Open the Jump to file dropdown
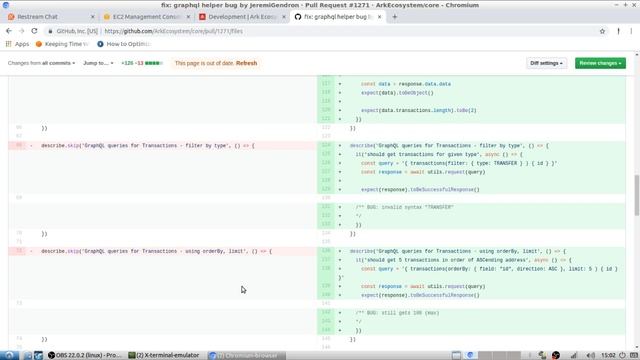The width and height of the screenshot is (640, 360). coord(98,63)
